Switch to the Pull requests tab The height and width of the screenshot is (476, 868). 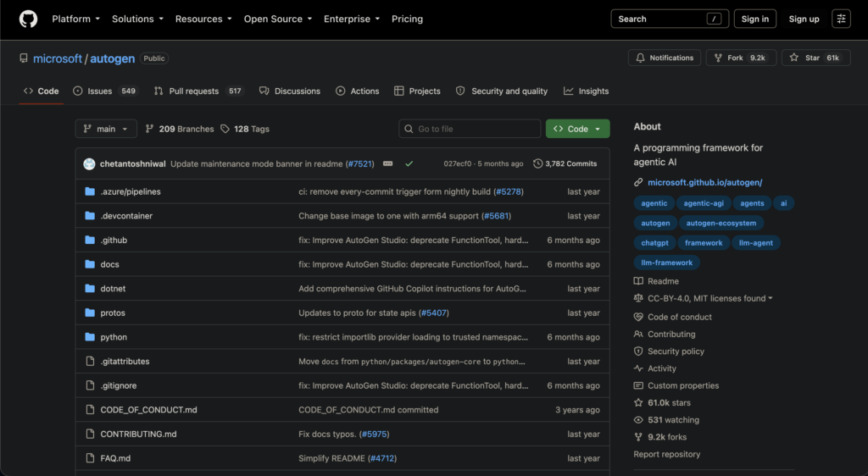198,91
